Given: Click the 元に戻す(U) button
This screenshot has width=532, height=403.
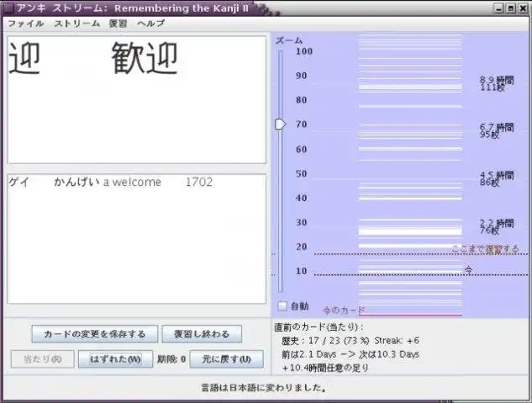Looking at the screenshot, I should (x=226, y=359).
